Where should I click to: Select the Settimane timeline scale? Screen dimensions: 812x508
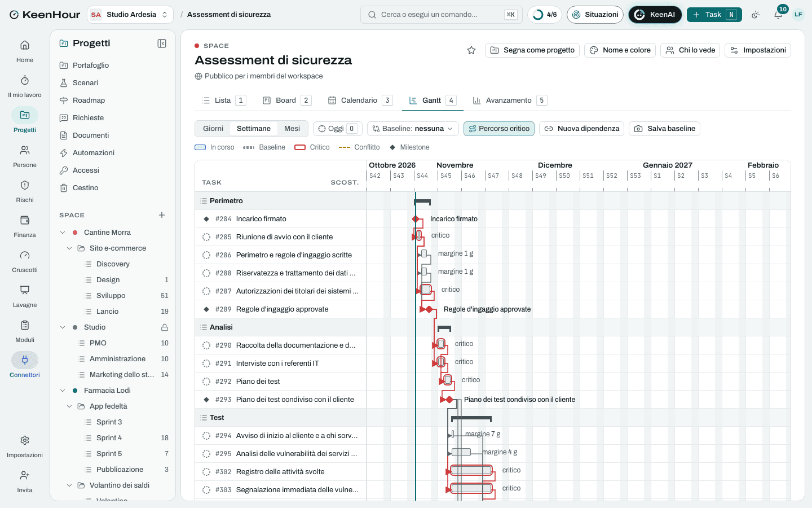(254, 129)
